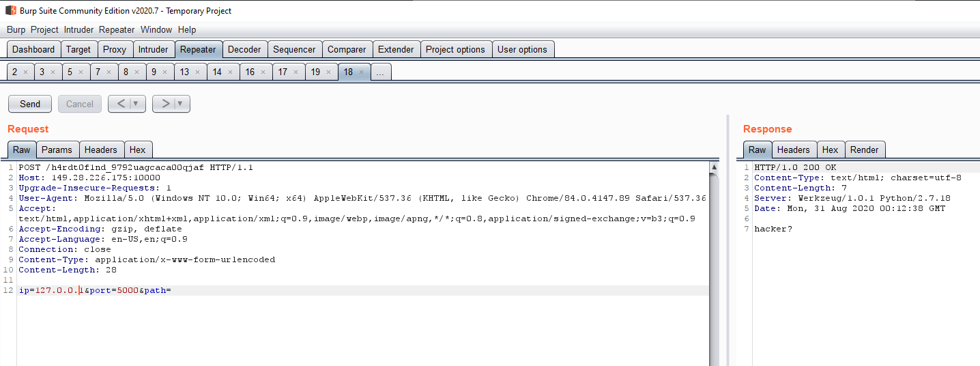Open the Project menu
This screenshot has width=980, height=366.
(x=44, y=29)
